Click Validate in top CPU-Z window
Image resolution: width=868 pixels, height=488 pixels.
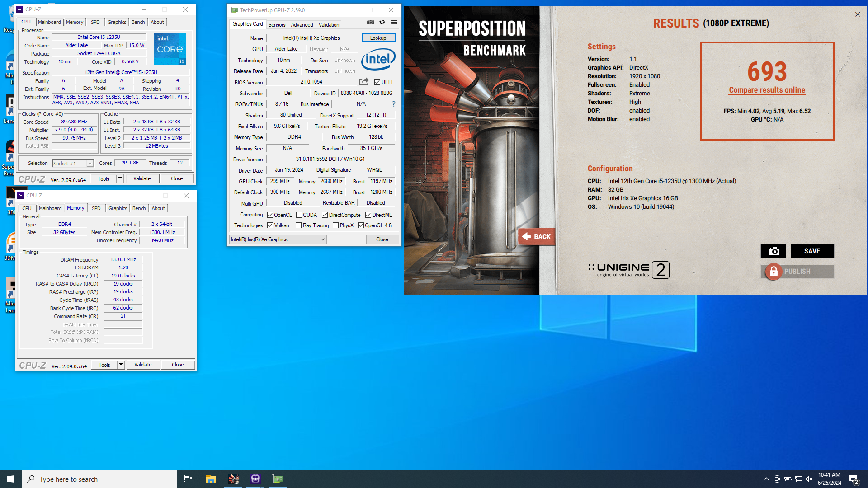point(142,178)
